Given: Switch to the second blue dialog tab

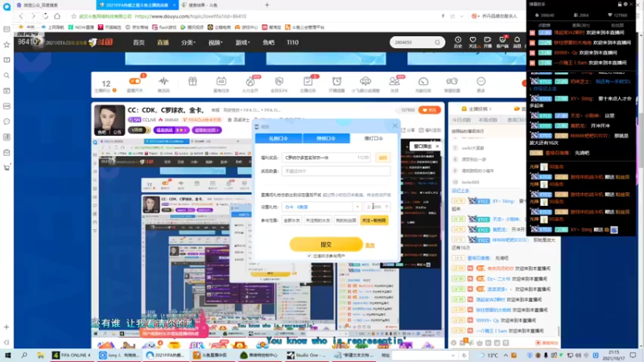Looking at the screenshot, I should (x=326, y=138).
